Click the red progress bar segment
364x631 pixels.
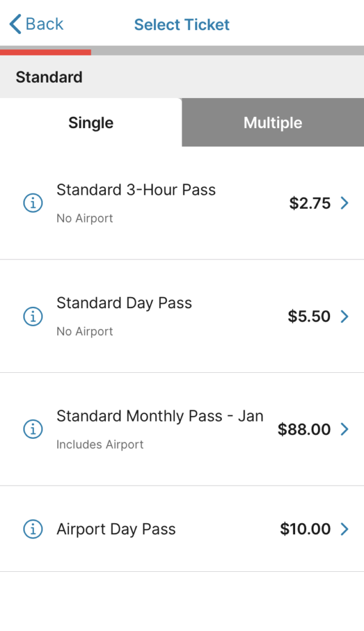point(46,52)
